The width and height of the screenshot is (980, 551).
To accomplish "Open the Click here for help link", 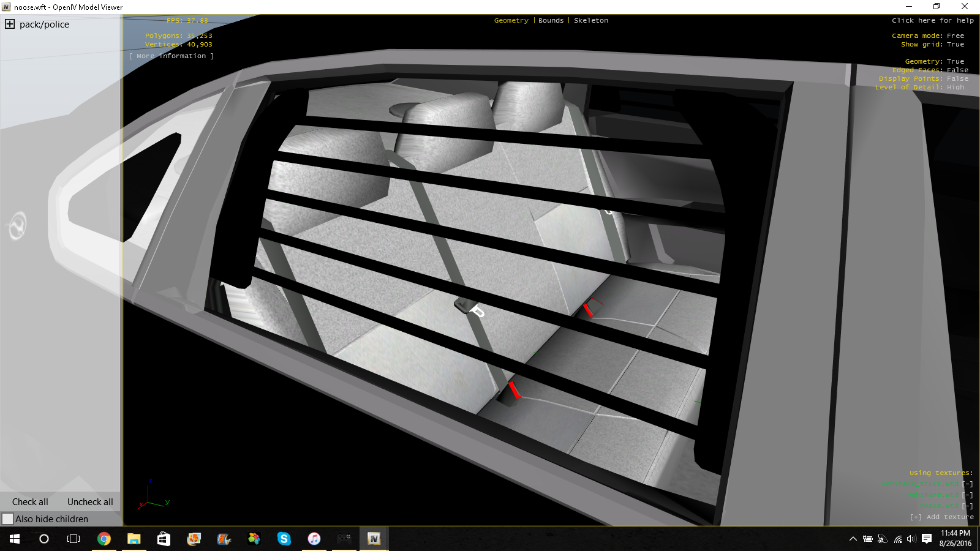I will click(x=932, y=21).
